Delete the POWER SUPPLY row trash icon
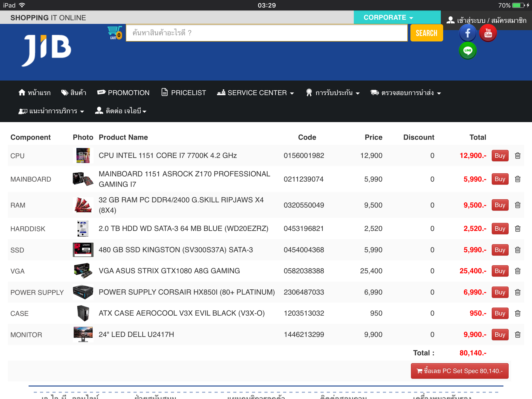Image resolution: width=532 pixels, height=399 pixels. (518, 292)
